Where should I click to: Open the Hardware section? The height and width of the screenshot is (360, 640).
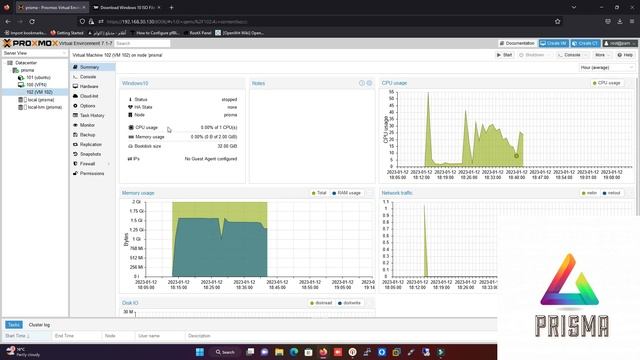pos(93,87)
